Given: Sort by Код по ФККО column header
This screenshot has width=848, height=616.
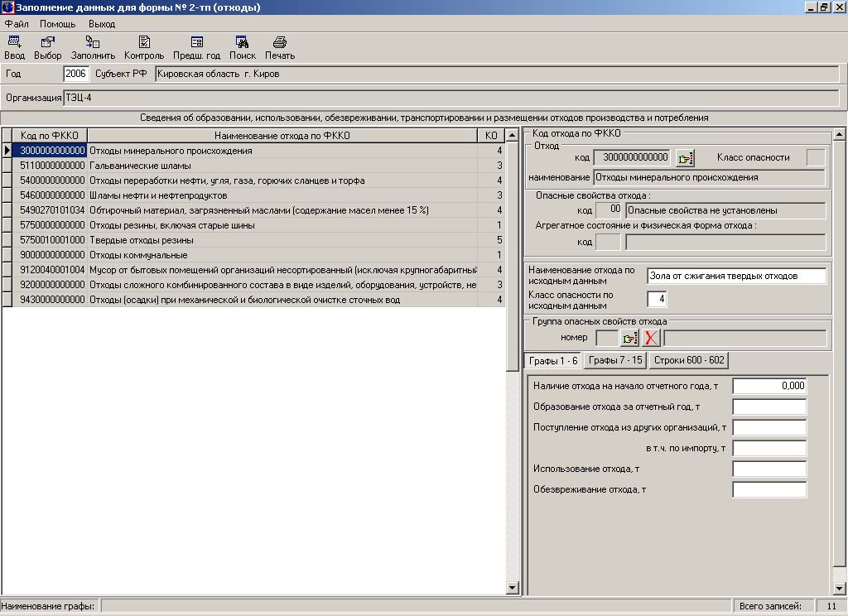Looking at the screenshot, I should click(x=50, y=136).
